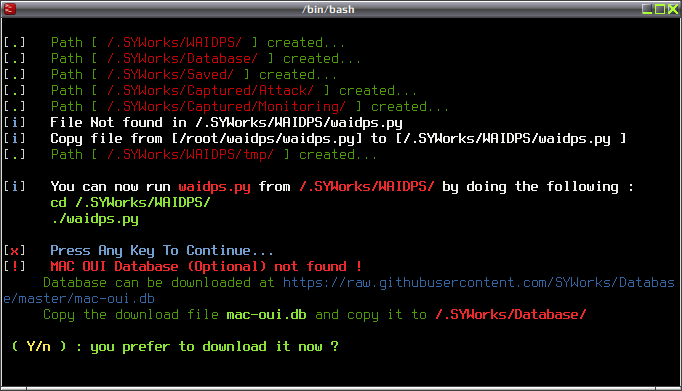Click the mac-oui.db raw.githubusercontent.com download URL

pos(339,291)
